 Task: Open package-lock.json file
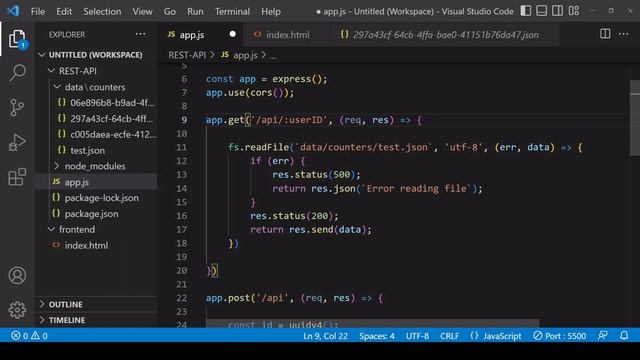click(x=102, y=198)
